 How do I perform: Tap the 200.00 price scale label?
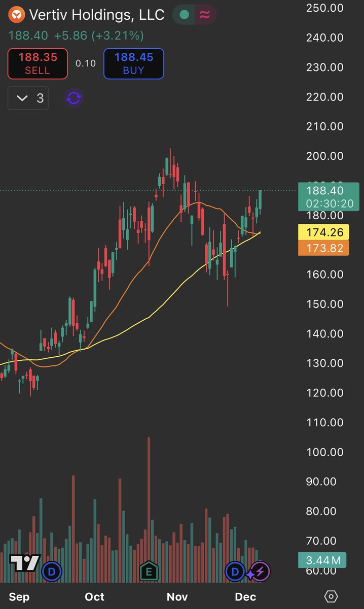pos(325,156)
